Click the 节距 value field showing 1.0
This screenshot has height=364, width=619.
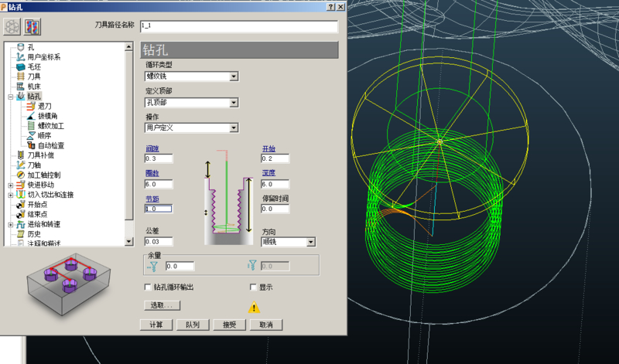point(159,209)
